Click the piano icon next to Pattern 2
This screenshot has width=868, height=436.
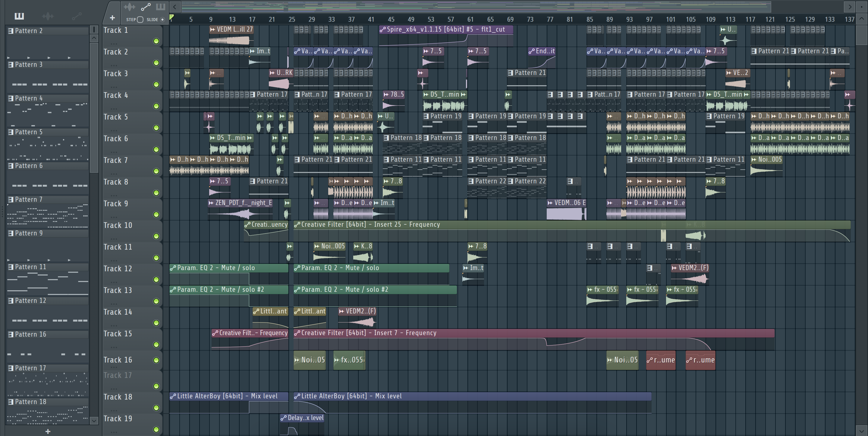[x=11, y=31]
